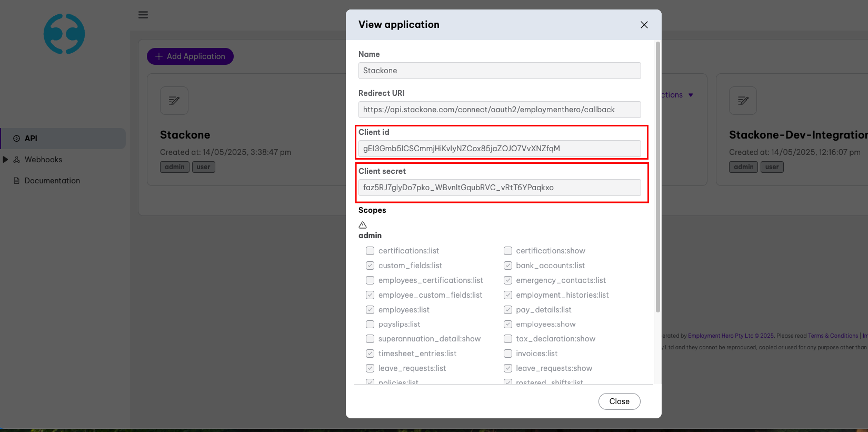868x432 pixels.
Task: Toggle bank_accounts:list checkbox
Action: pyautogui.click(x=508, y=266)
